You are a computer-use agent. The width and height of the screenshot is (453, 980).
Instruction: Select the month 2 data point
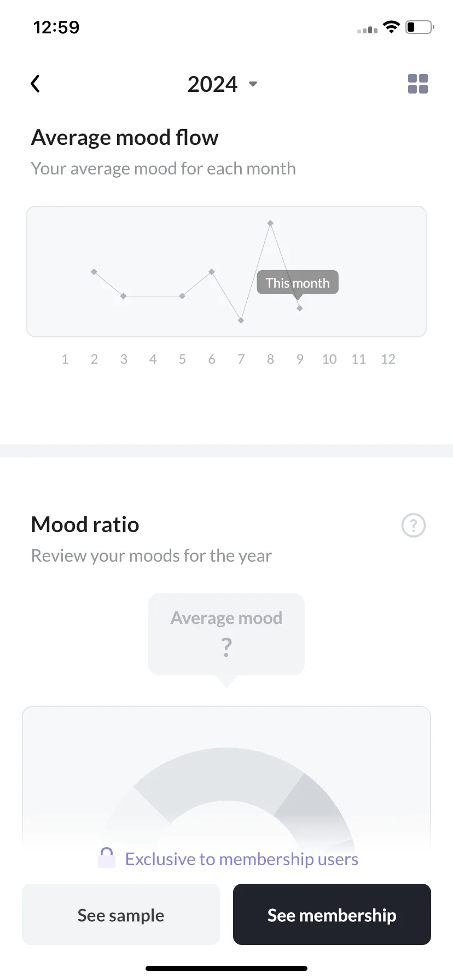[x=94, y=272]
